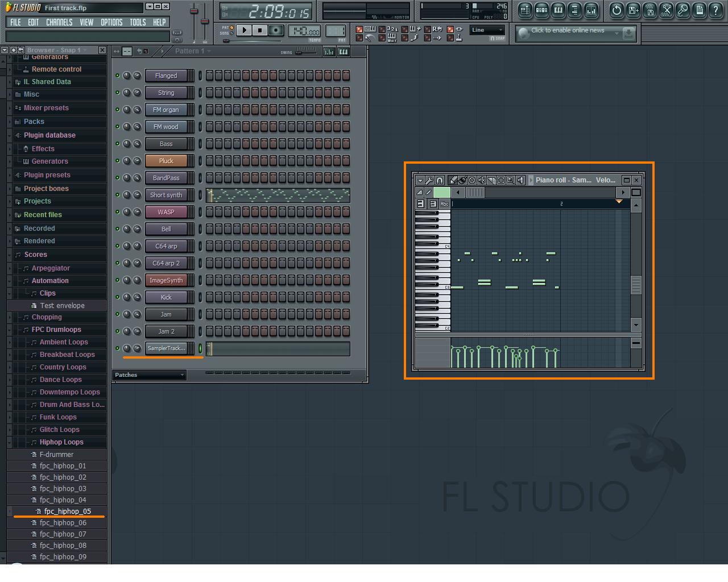Collapse the Hiphop Loops folder
Viewport: 728px width, 582px height.
[61, 442]
